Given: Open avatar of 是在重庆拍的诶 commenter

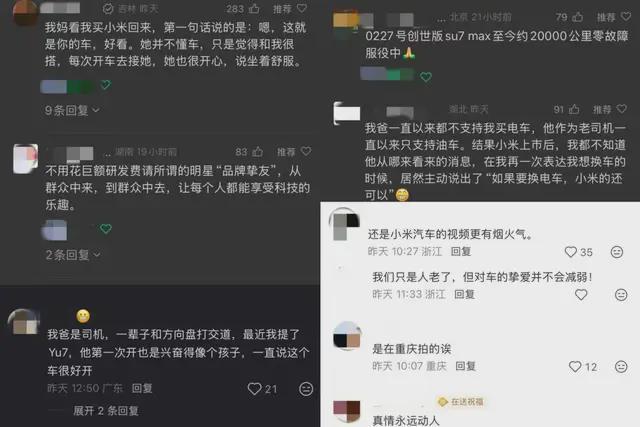Looking at the screenshot, I should [347, 336].
